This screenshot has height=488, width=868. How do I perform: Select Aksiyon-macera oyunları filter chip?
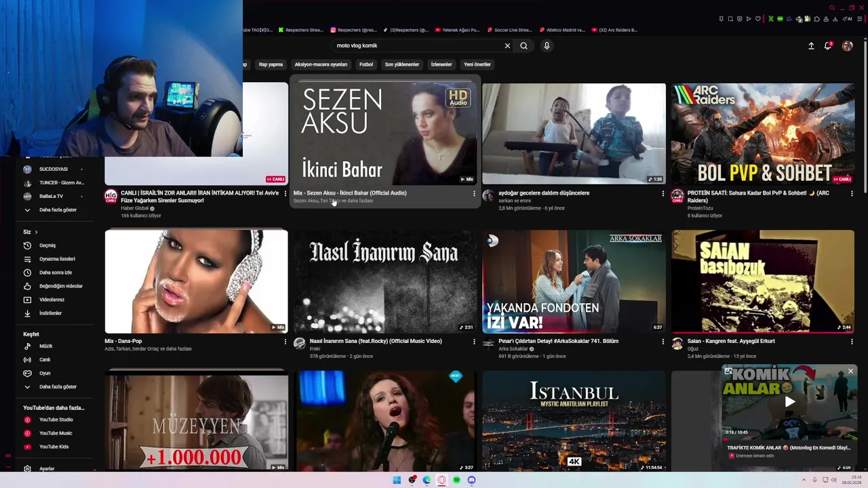pyautogui.click(x=321, y=64)
